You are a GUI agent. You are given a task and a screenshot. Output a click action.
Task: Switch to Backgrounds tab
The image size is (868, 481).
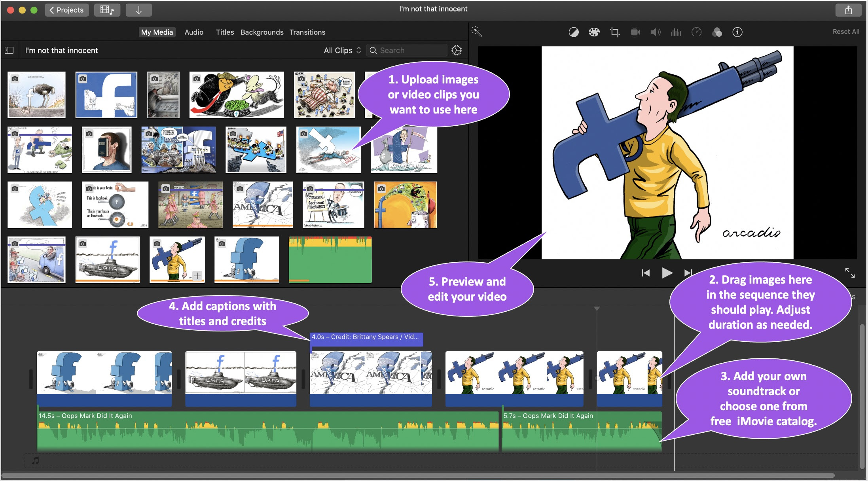pyautogui.click(x=262, y=32)
